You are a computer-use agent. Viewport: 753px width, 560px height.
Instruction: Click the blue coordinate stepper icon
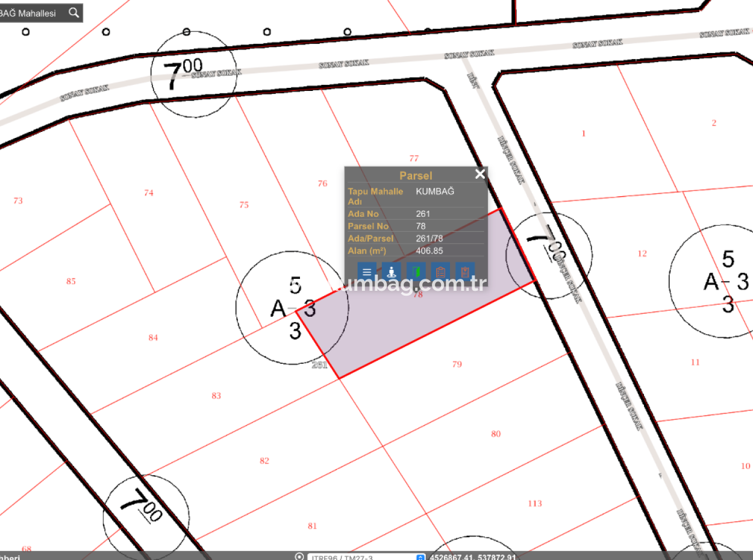click(420, 557)
